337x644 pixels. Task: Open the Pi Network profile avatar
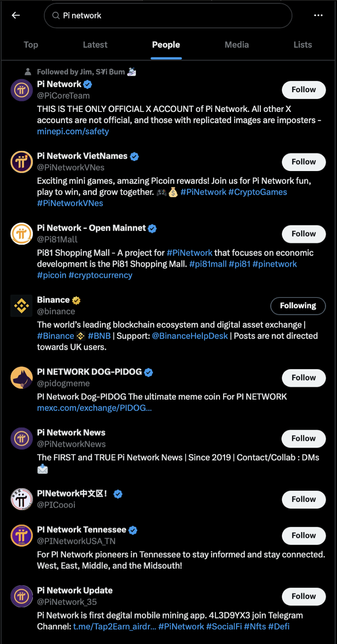click(21, 90)
